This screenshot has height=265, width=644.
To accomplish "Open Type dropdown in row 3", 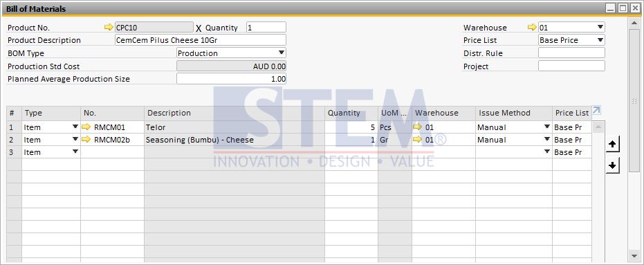I will 75,152.
